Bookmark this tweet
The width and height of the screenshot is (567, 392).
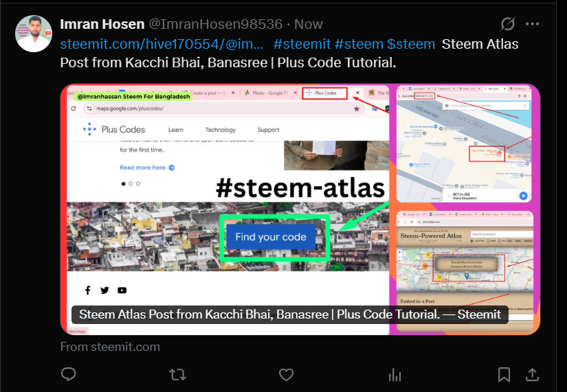504,375
